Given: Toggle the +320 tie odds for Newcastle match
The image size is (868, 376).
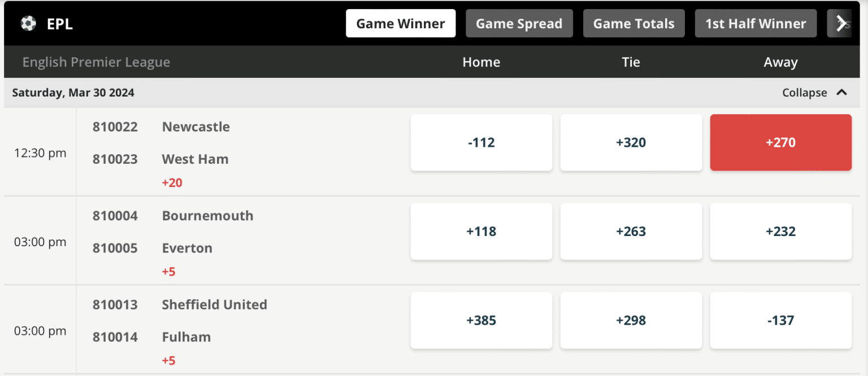Looking at the screenshot, I should [x=631, y=142].
